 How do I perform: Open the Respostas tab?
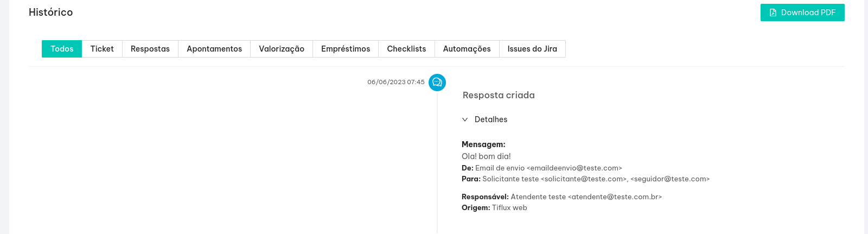point(150,49)
